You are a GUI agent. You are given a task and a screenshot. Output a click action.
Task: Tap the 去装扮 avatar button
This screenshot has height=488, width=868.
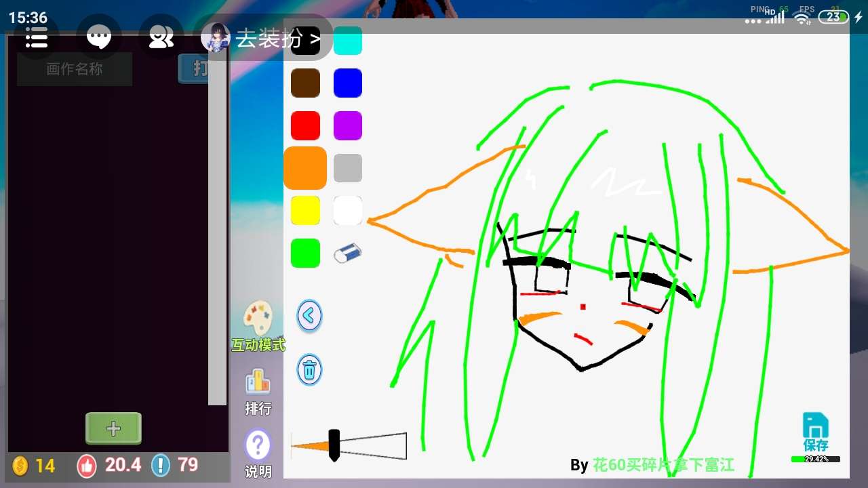[x=267, y=38]
